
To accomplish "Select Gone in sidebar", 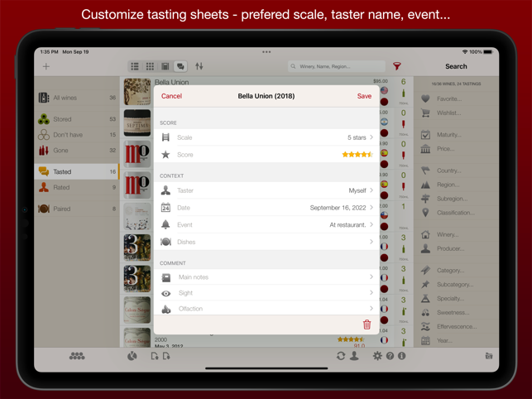I will click(77, 151).
